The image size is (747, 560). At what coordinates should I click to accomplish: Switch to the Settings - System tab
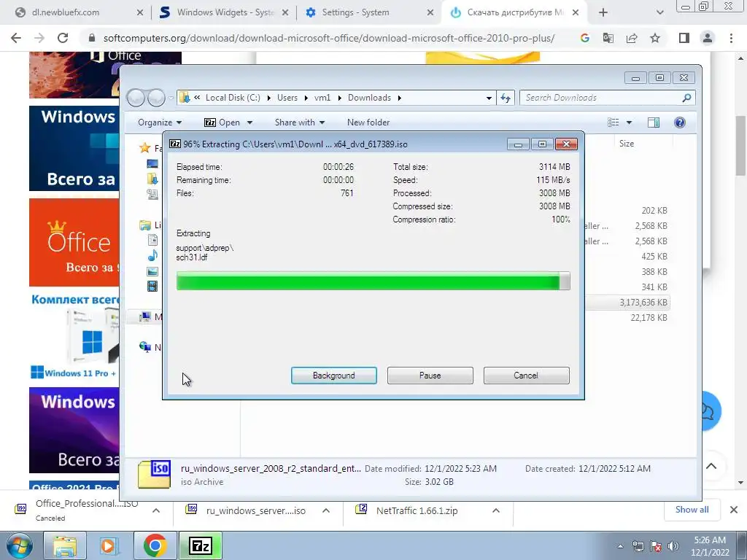pos(368,12)
